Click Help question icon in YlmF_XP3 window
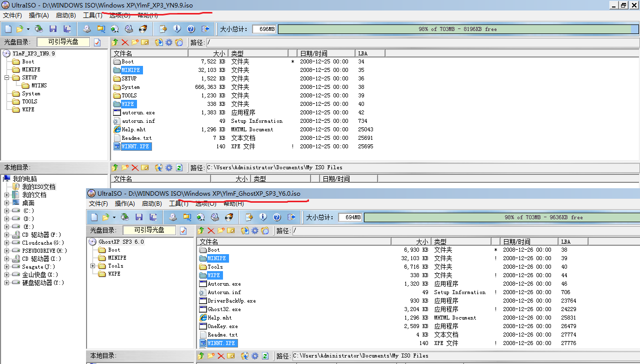Image resolution: width=640 pixels, height=364 pixels. [x=190, y=29]
